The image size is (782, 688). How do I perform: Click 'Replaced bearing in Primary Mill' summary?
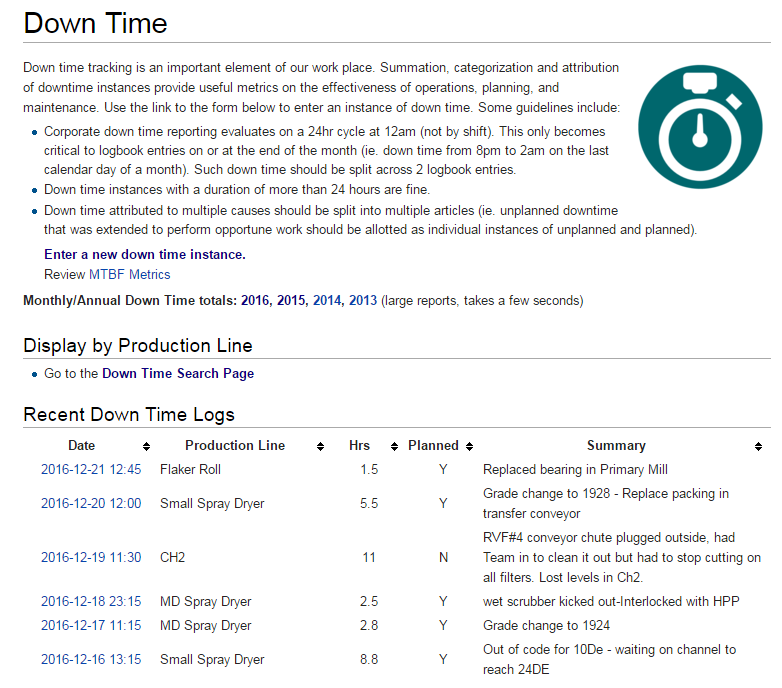pos(575,470)
